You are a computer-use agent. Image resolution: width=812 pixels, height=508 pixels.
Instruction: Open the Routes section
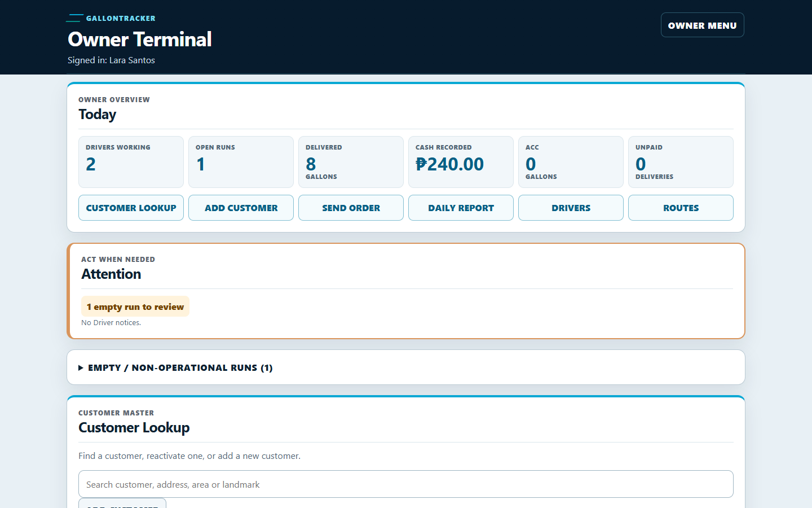coord(681,208)
